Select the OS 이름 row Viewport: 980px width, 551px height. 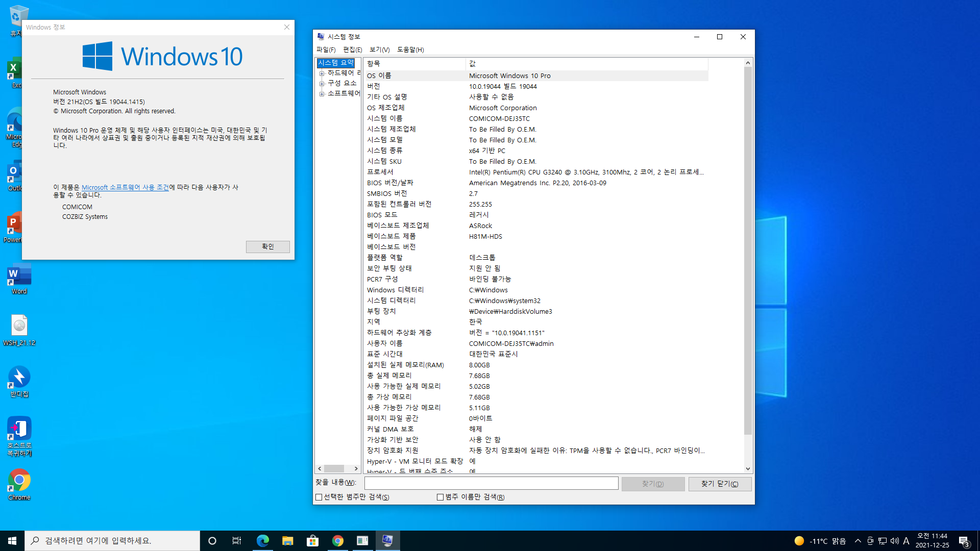(536, 76)
